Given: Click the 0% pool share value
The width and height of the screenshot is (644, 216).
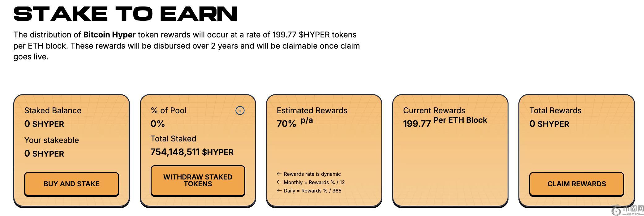Looking at the screenshot, I should click(x=157, y=124).
